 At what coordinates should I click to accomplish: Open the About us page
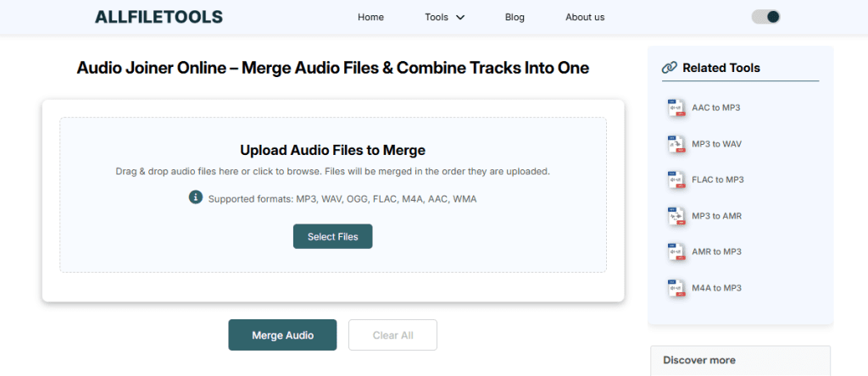click(585, 17)
